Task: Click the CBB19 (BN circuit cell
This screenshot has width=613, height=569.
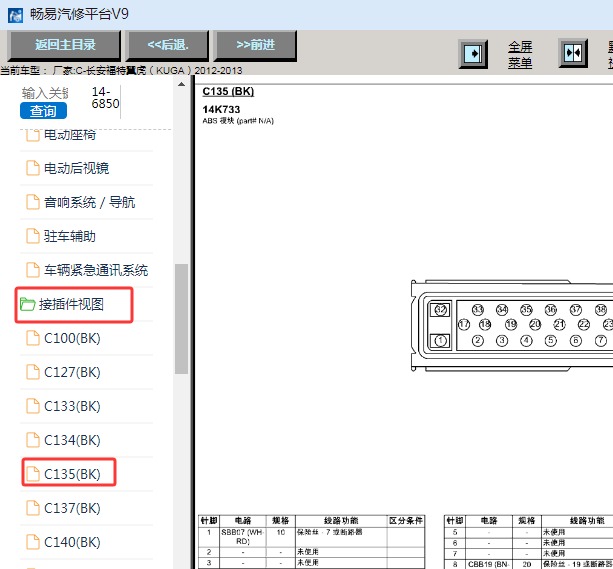Action: (488, 564)
